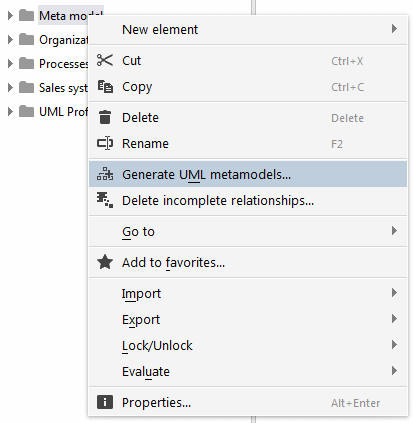The width and height of the screenshot is (413, 423).
Task: Click the Generate UML metamodels hierarchy icon
Action: tap(105, 174)
